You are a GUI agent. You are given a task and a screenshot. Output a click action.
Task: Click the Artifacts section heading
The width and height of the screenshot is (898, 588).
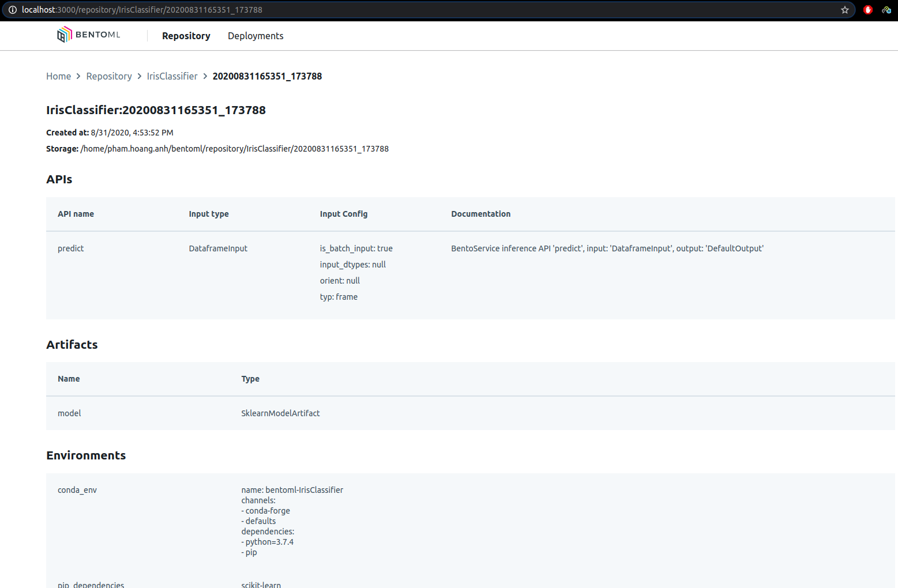[x=72, y=345]
